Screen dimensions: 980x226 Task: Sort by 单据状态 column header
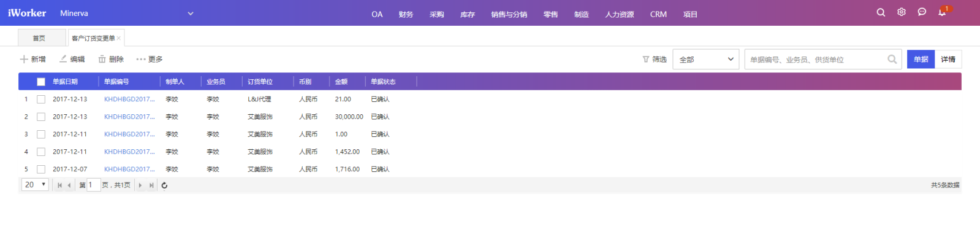[383, 82]
